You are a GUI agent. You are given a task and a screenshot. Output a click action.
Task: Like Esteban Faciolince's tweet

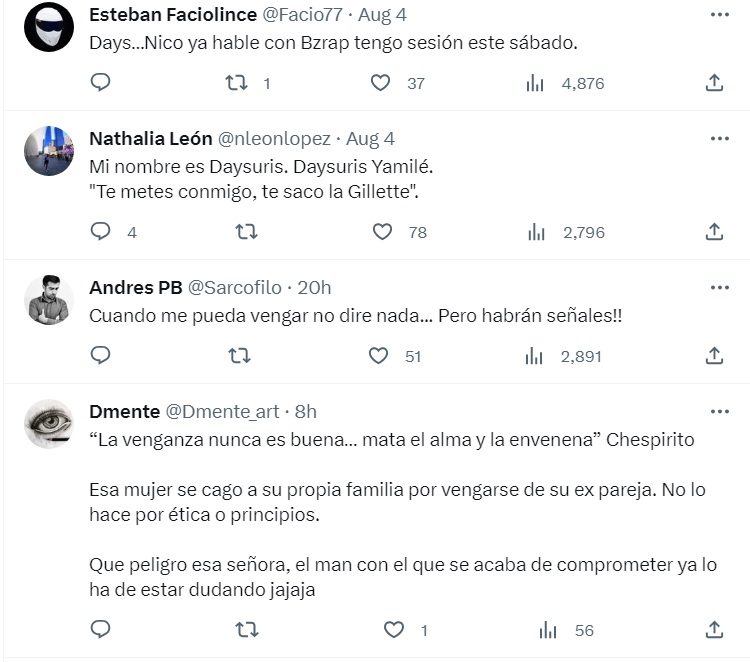(380, 84)
